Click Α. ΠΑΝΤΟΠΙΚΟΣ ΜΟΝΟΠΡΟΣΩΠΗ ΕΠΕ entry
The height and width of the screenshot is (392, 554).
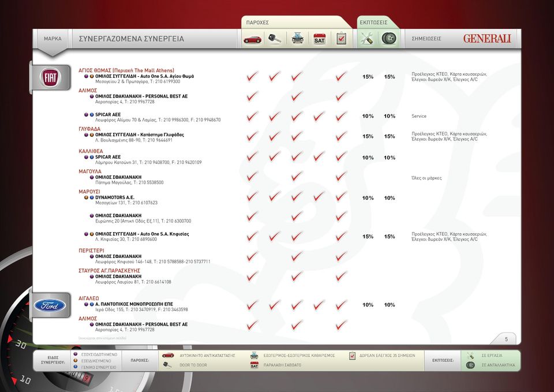[x=134, y=304]
